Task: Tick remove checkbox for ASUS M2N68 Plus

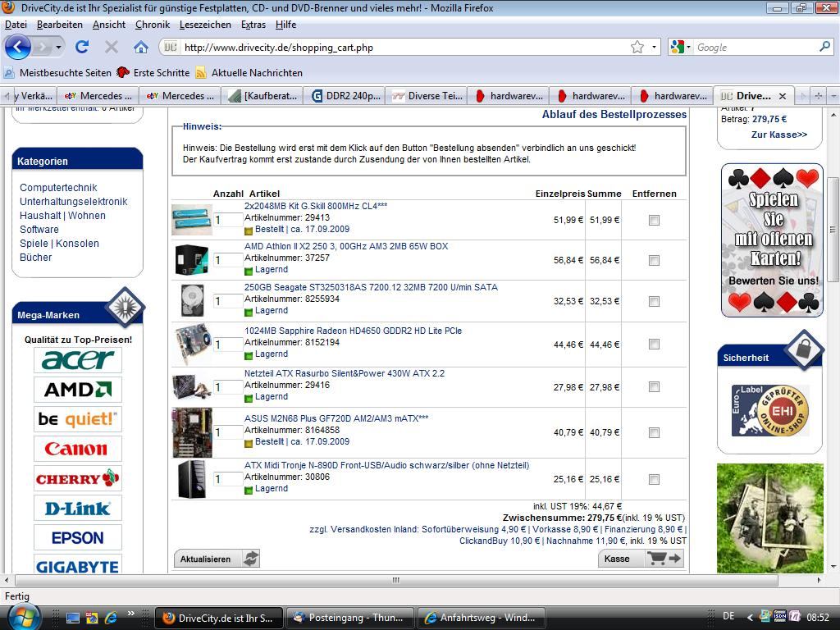Action: (x=654, y=432)
